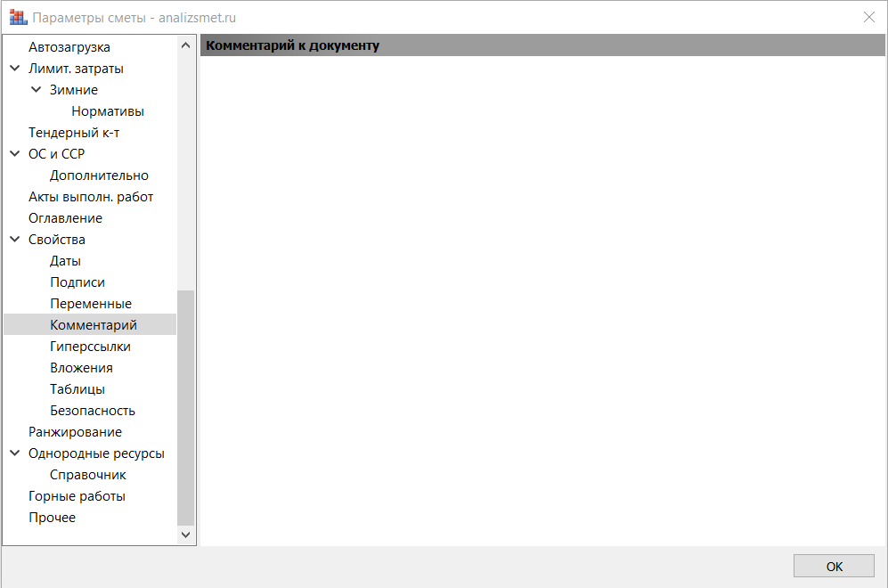
Task: Select Даты under Свойства
Action: (x=65, y=261)
